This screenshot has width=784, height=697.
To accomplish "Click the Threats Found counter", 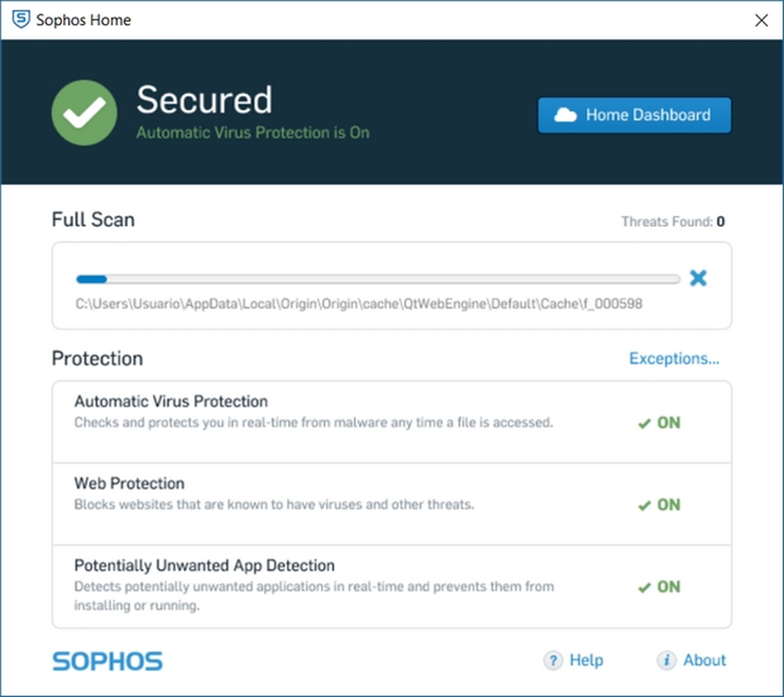I will coord(673,221).
